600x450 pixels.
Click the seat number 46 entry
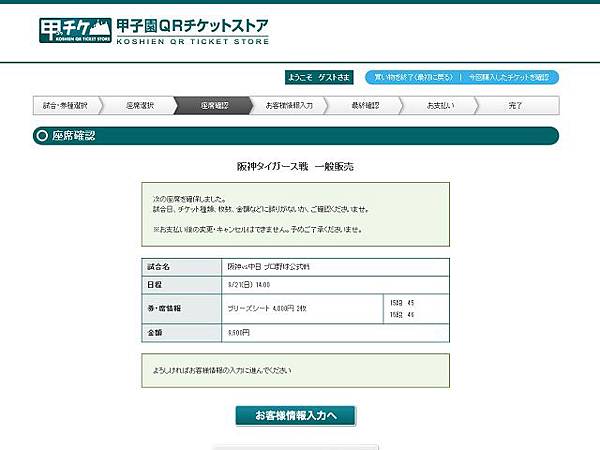coord(402,315)
